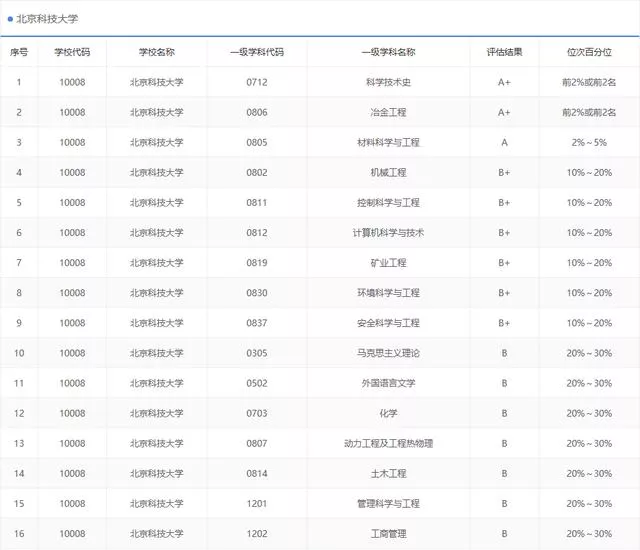Select the 一级学科代码 column header
The image size is (640, 550).
point(257,52)
